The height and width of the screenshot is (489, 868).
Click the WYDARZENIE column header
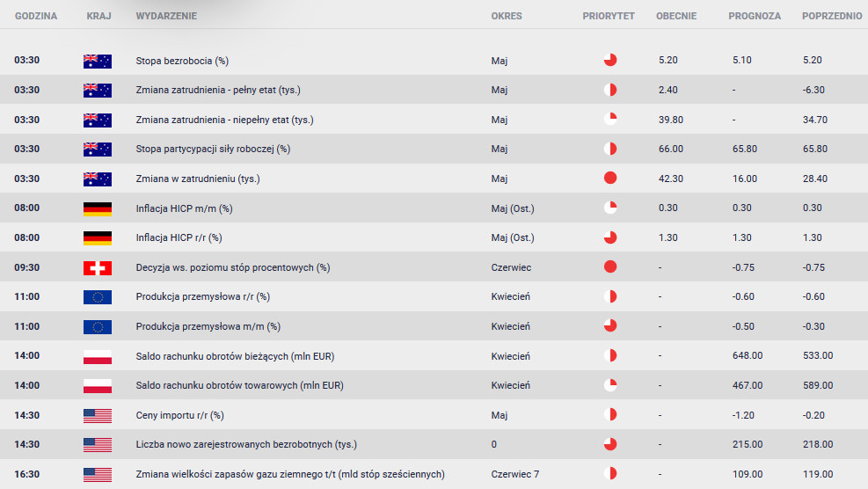166,16
